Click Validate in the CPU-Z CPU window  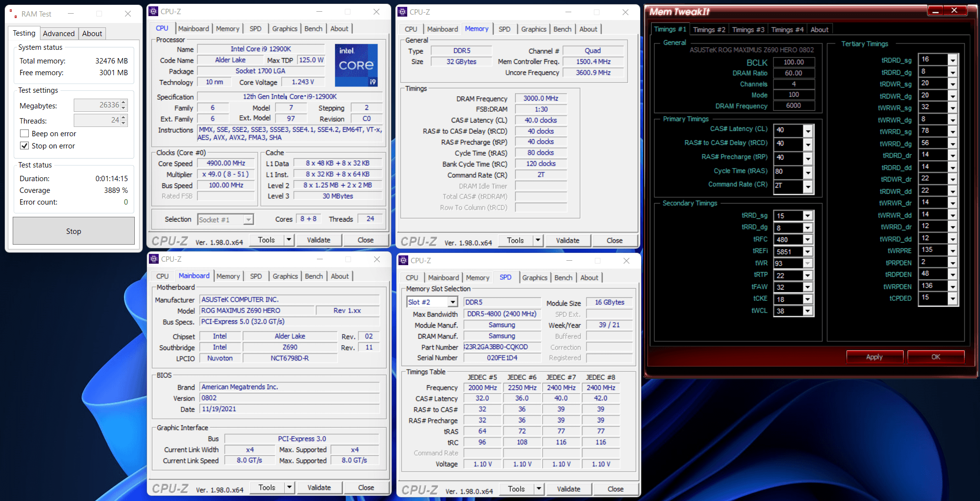(318, 240)
